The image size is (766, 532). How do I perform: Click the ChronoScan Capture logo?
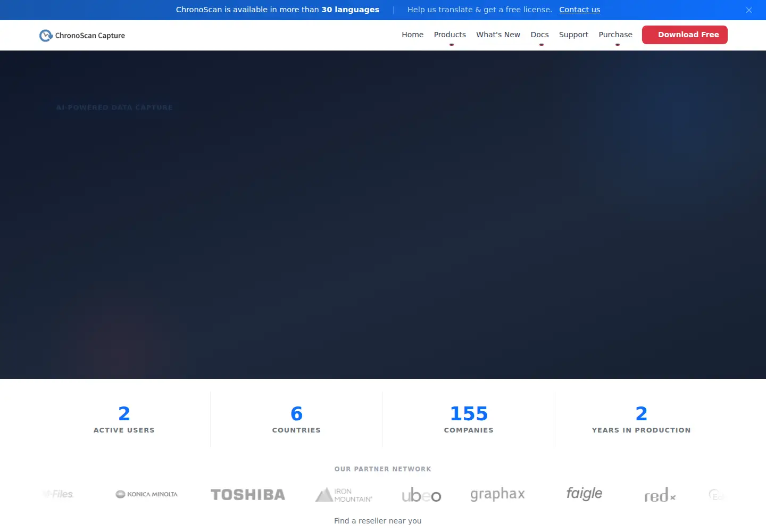(x=82, y=36)
